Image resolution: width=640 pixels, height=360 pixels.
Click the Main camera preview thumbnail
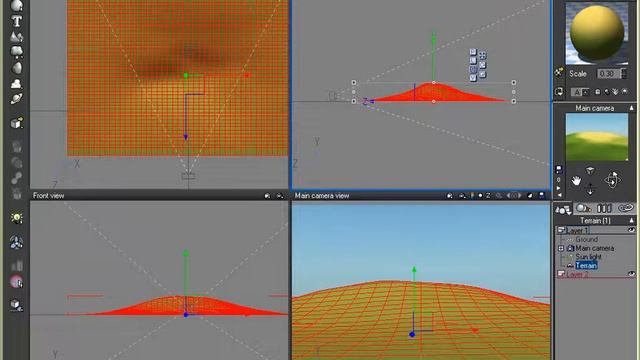pos(597,137)
